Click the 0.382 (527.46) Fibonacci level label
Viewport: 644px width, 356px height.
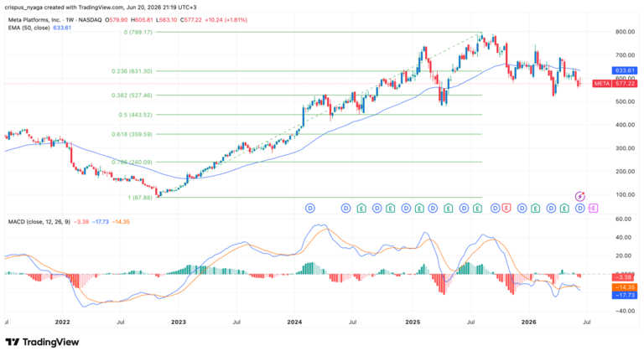coord(132,95)
